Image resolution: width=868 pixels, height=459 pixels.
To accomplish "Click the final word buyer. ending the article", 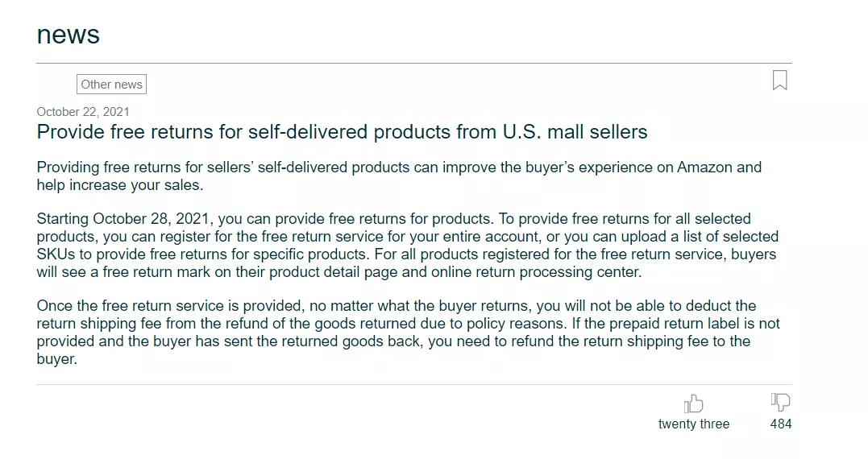I will pyautogui.click(x=56, y=359).
